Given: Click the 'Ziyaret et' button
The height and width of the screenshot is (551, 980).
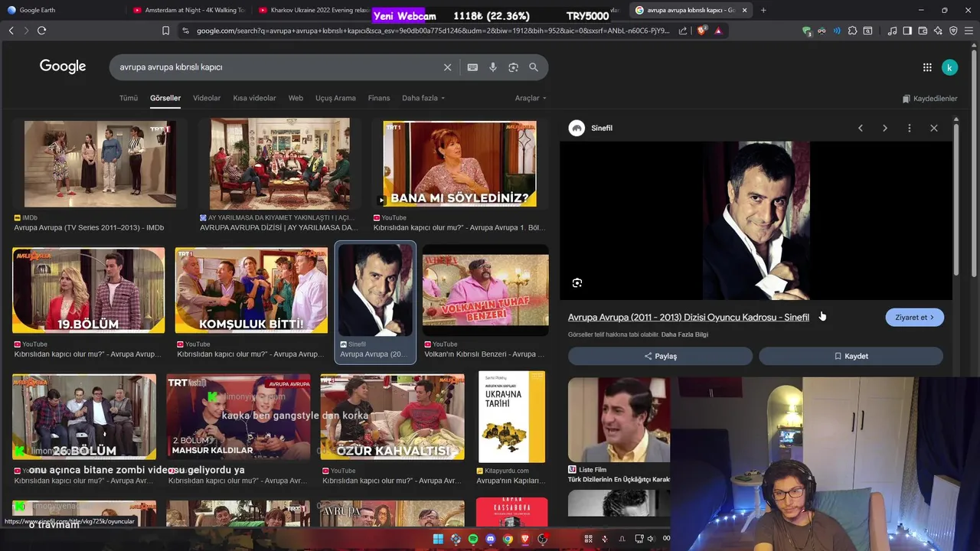Looking at the screenshot, I should pos(914,318).
